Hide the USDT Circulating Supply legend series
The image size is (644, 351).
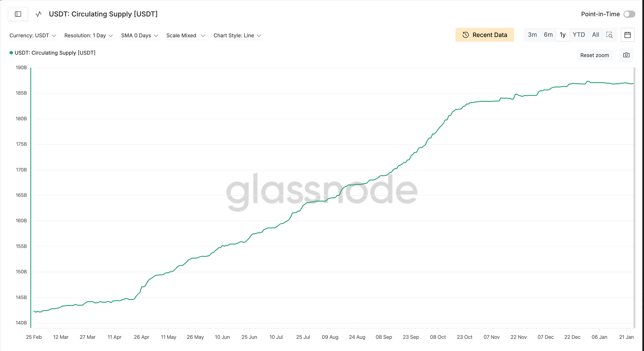pos(52,53)
